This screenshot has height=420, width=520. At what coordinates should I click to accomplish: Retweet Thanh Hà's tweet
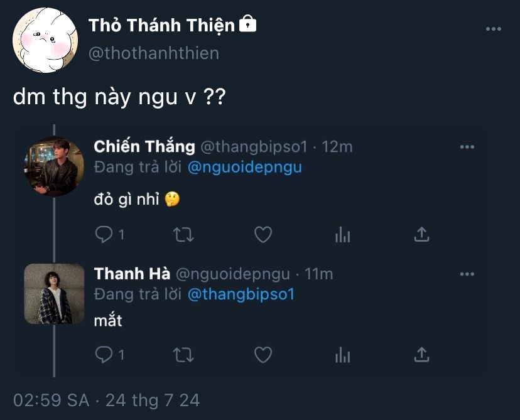tap(183, 355)
